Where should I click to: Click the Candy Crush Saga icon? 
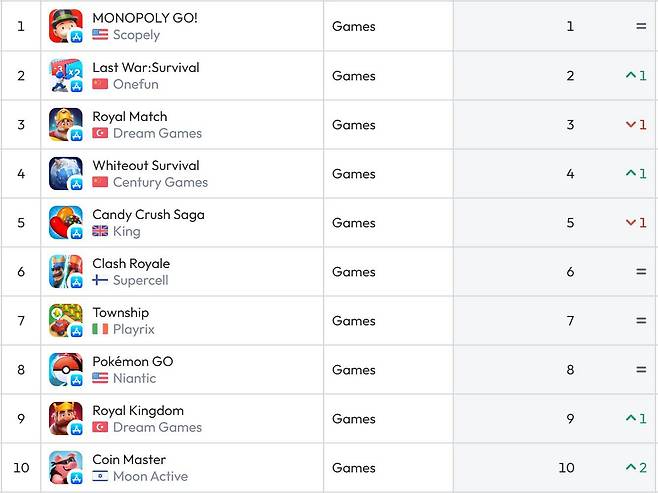pos(66,222)
